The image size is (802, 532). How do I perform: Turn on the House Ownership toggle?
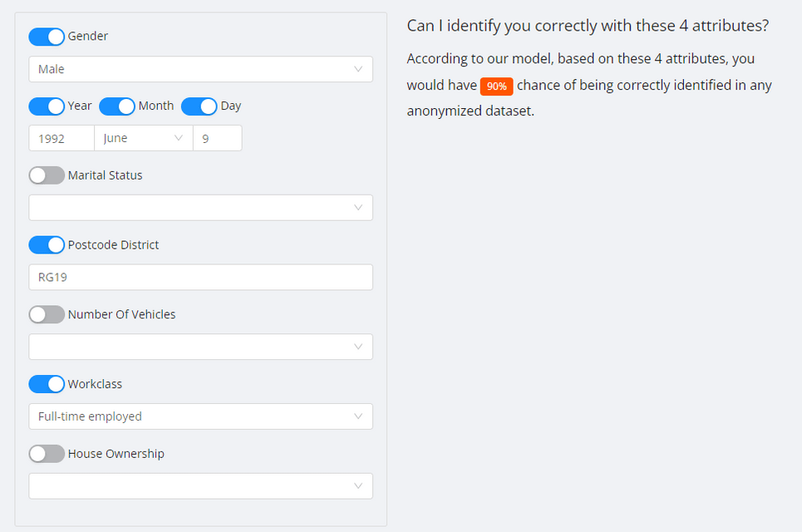tap(47, 454)
